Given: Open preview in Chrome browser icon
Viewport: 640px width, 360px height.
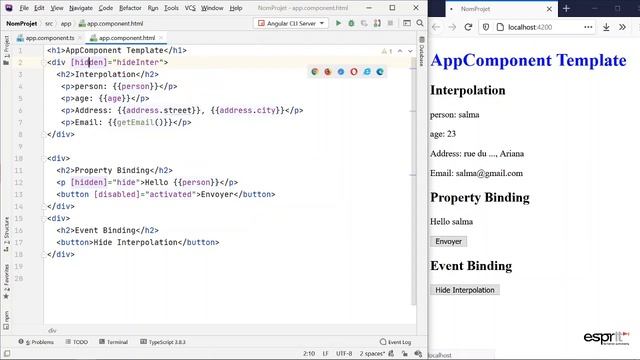Looking at the screenshot, I should pyautogui.click(x=314, y=72).
